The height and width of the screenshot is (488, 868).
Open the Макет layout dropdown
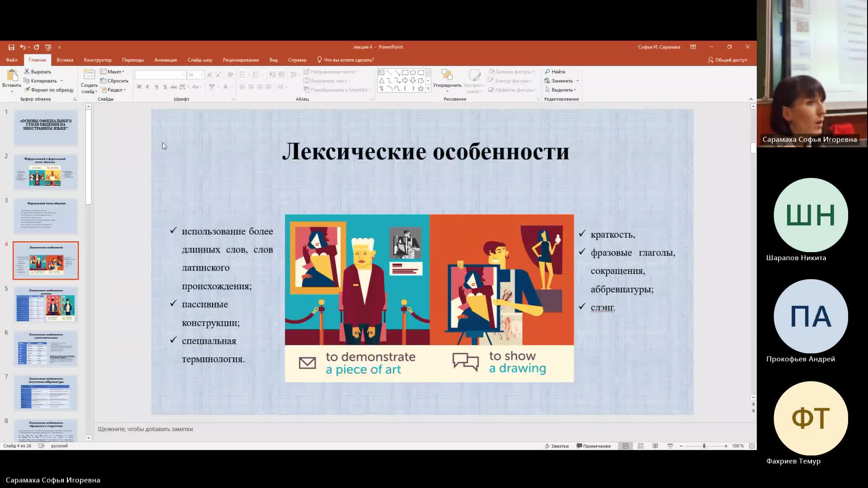(x=112, y=71)
